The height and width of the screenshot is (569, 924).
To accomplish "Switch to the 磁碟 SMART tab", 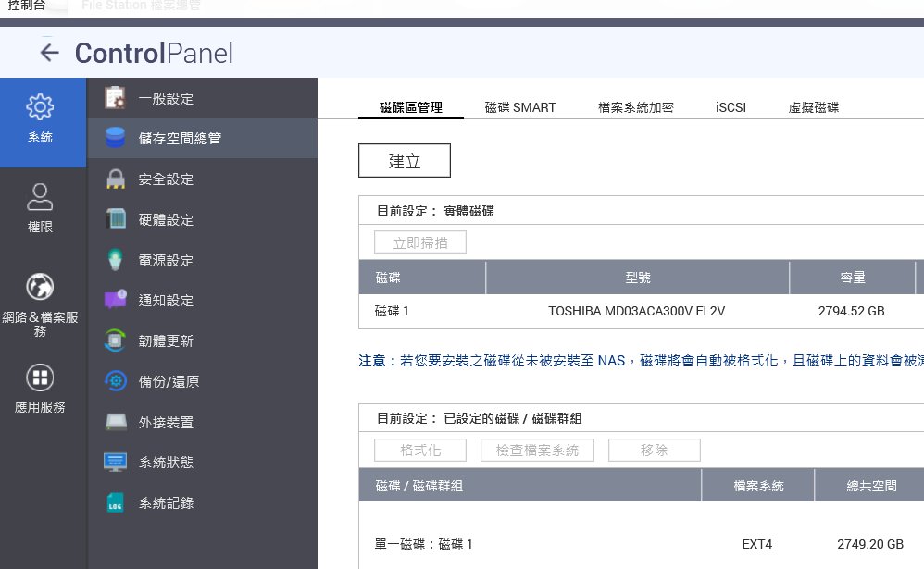I will pos(520,107).
